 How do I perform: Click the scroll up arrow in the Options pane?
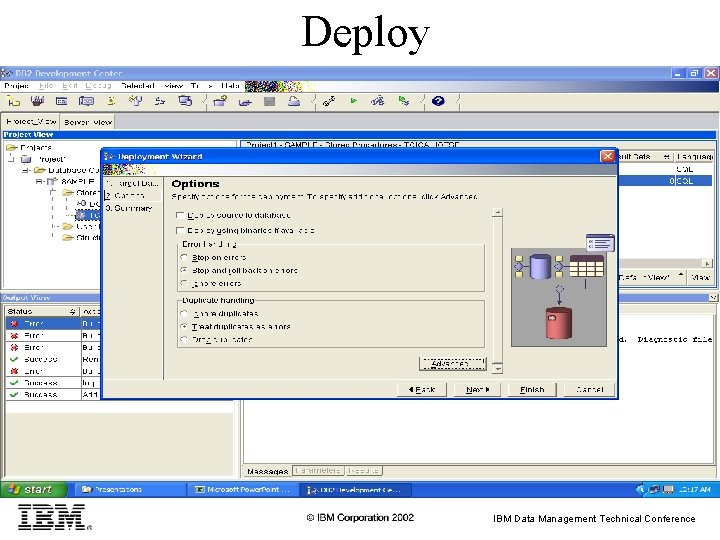[x=498, y=212]
